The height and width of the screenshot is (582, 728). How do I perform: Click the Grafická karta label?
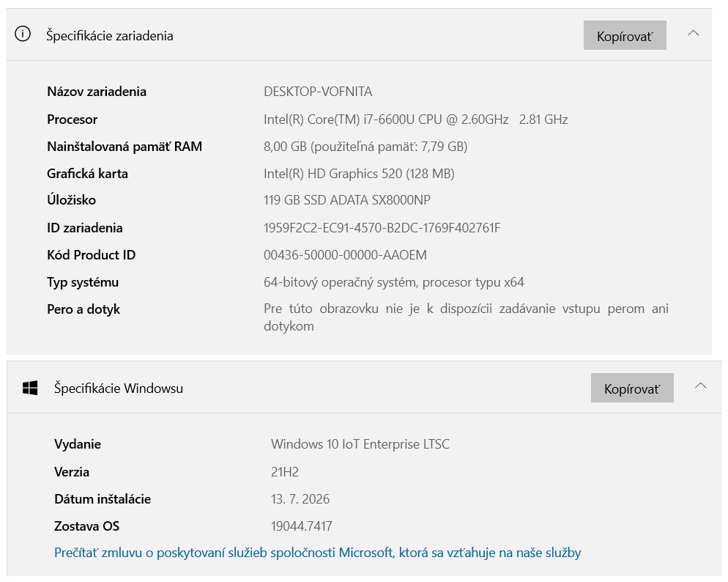tap(87, 174)
